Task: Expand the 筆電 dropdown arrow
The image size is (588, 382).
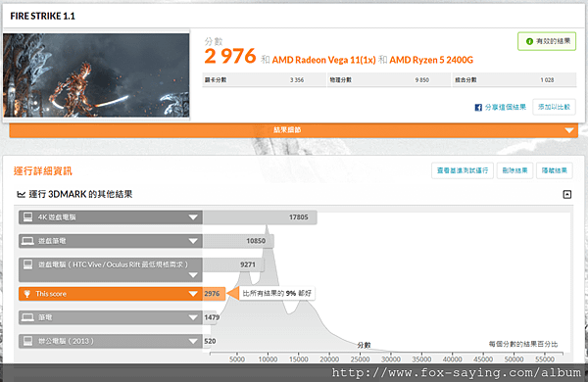Action: point(193,318)
